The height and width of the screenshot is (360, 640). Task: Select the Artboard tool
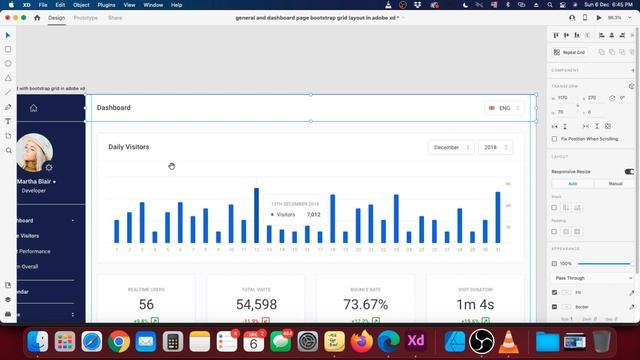click(x=8, y=136)
